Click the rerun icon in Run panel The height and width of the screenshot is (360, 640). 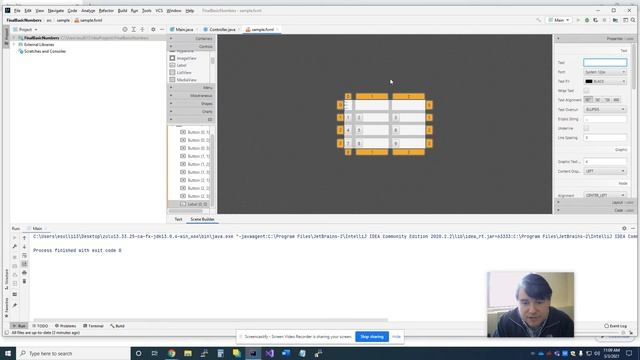[x=15, y=238]
